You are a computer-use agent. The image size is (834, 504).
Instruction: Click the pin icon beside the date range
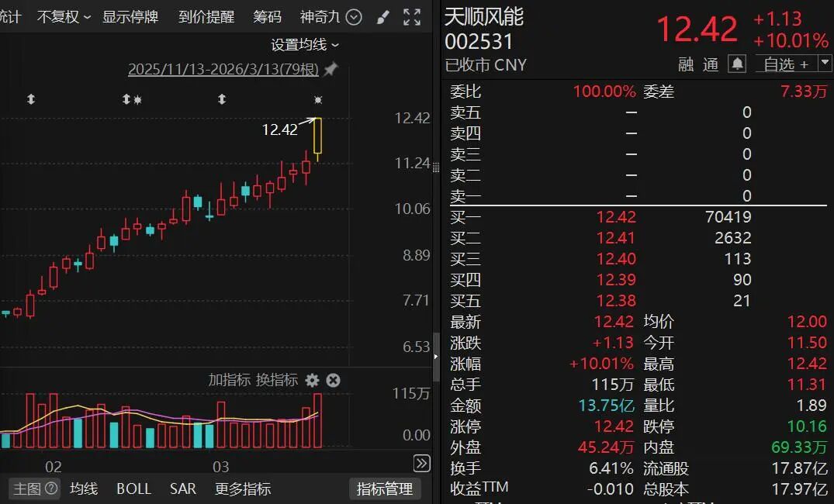(332, 67)
